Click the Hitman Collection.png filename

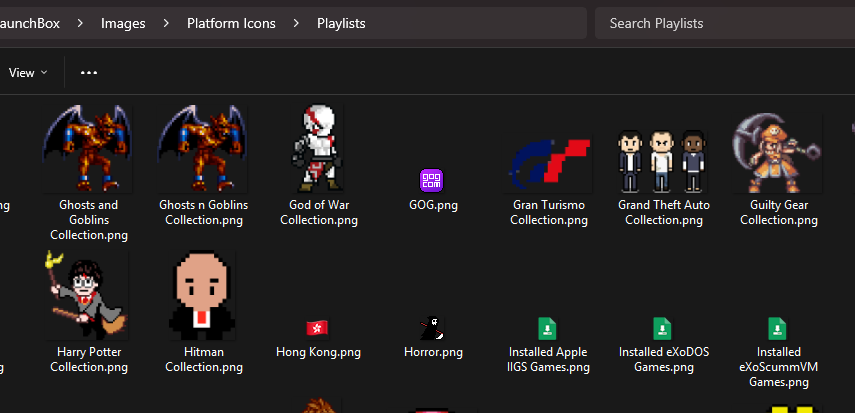(x=204, y=360)
